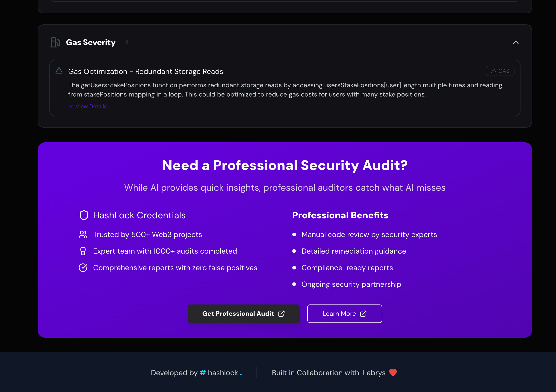Open the Labrys link in the footer
556x392 pixels.
pos(374,373)
